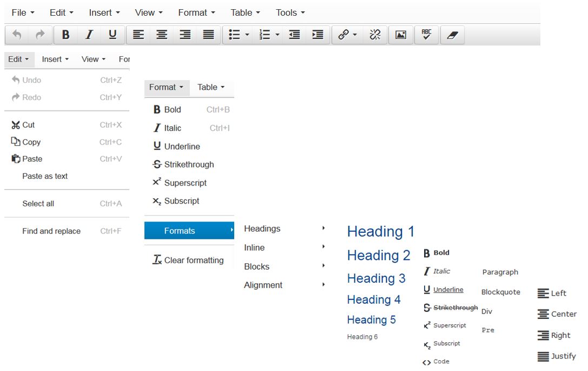
Task: Clear formatting with eraser icon
Action: [x=452, y=35]
